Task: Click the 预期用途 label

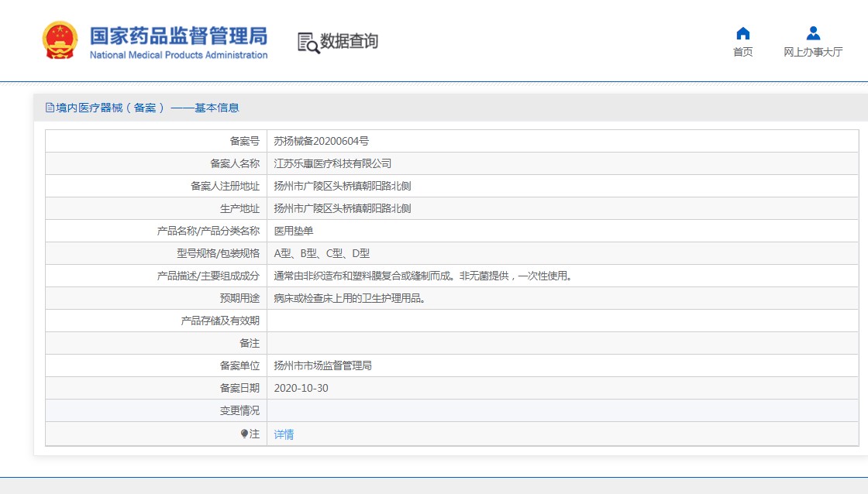Action: click(x=239, y=299)
